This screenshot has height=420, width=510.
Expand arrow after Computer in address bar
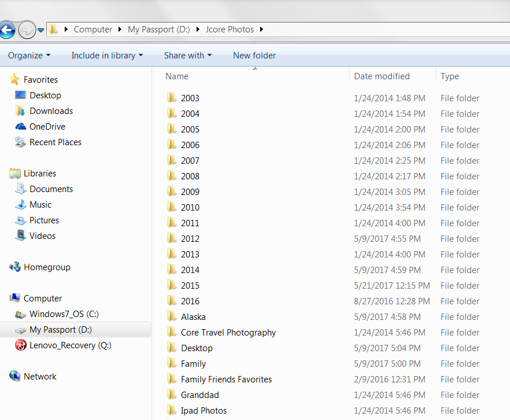(120, 30)
